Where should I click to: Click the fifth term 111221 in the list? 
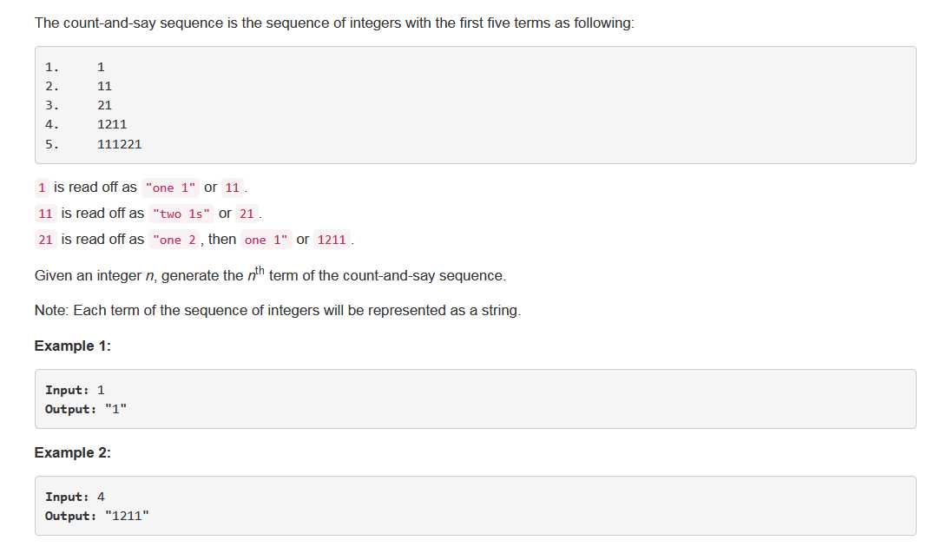click(x=120, y=144)
